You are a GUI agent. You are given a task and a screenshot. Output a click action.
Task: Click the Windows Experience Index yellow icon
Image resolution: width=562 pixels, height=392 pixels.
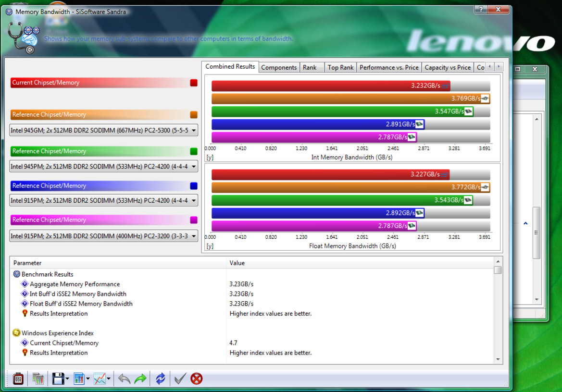[x=16, y=333]
